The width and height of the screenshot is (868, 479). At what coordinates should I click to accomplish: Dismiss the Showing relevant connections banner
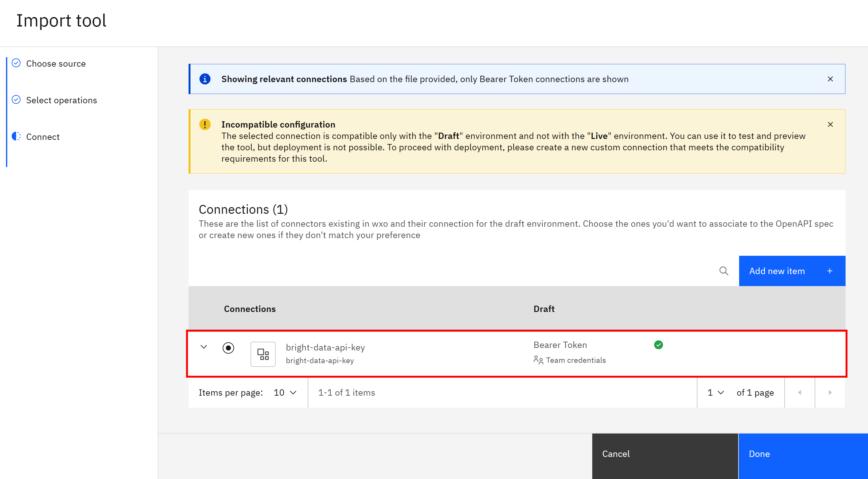(x=830, y=79)
